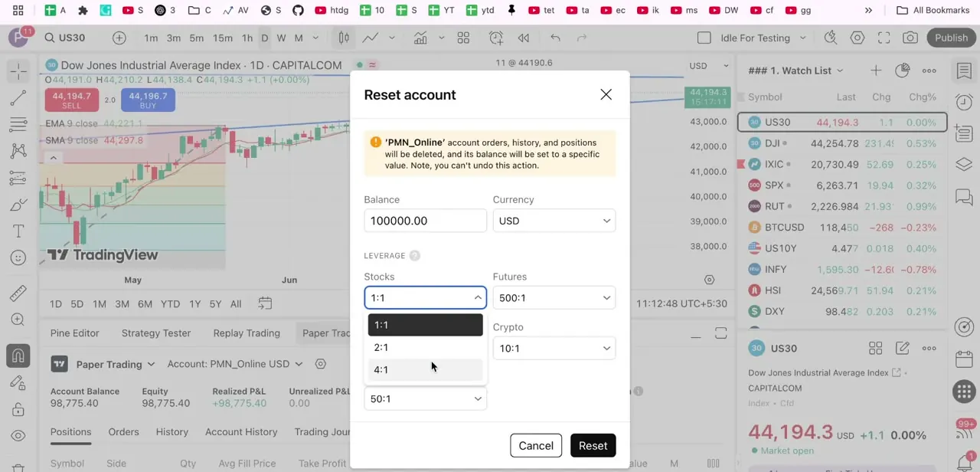980x472 pixels.
Task: Show the Leverage help tooltip icon
Action: 414,256
